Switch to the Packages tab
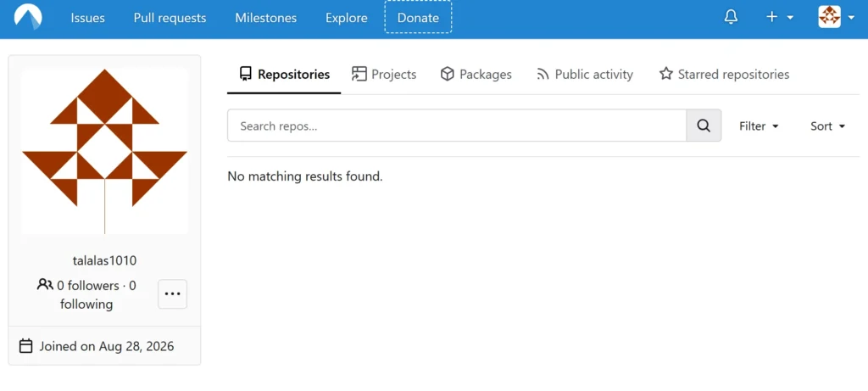This screenshot has height=391, width=868. click(476, 74)
